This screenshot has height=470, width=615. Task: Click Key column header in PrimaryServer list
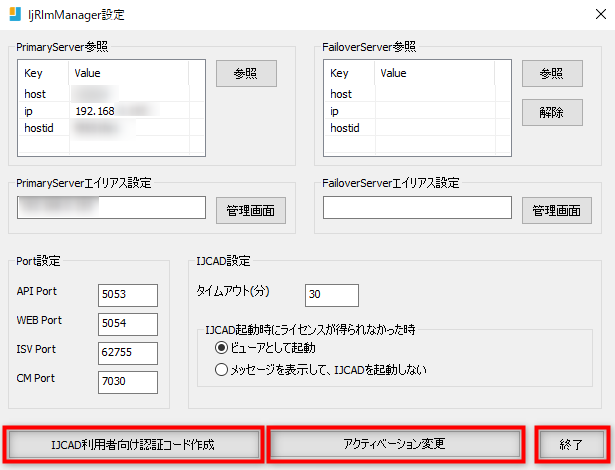click(x=43, y=73)
